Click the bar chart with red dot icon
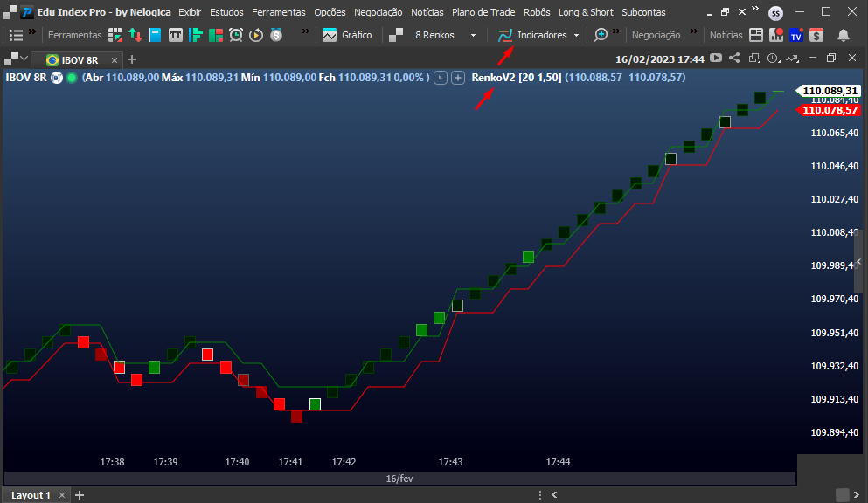 pos(776,35)
